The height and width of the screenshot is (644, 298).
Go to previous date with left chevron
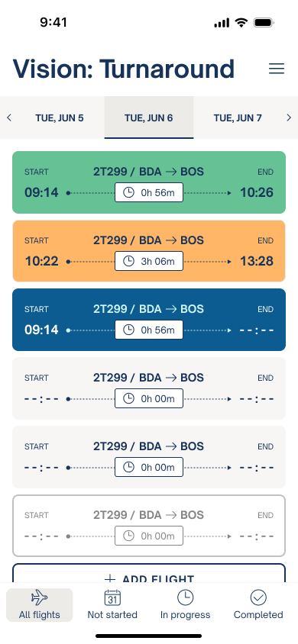click(9, 118)
